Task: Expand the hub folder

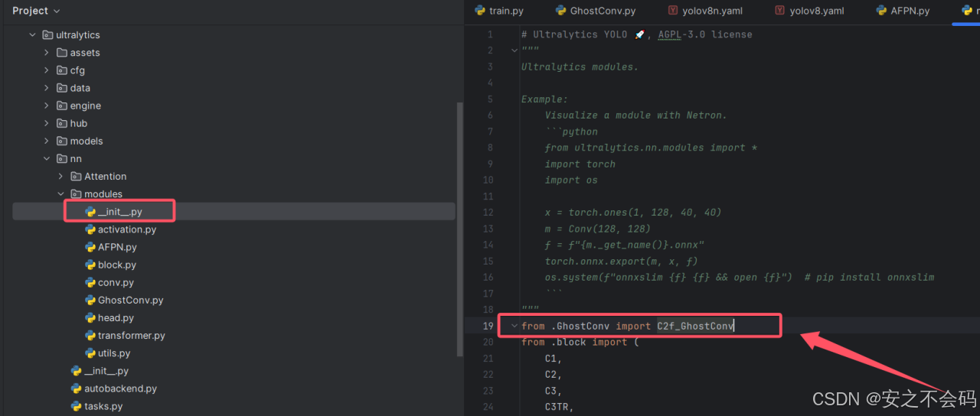Action: click(47, 123)
